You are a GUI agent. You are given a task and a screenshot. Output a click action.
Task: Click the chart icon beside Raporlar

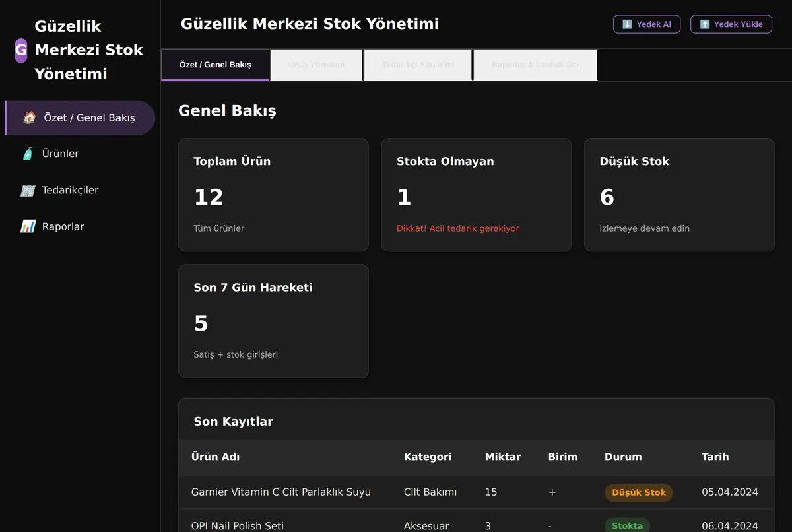28,226
